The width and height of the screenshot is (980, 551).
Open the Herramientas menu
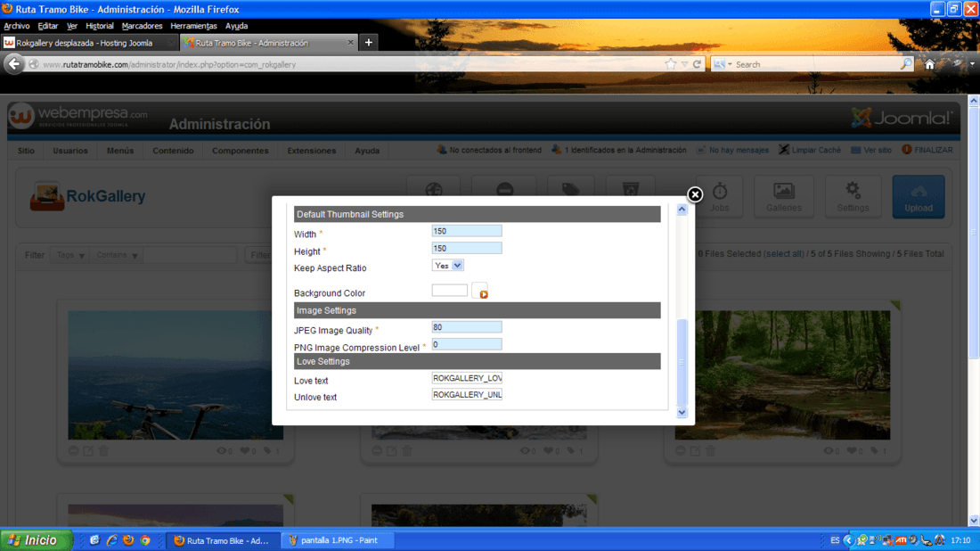[193, 26]
